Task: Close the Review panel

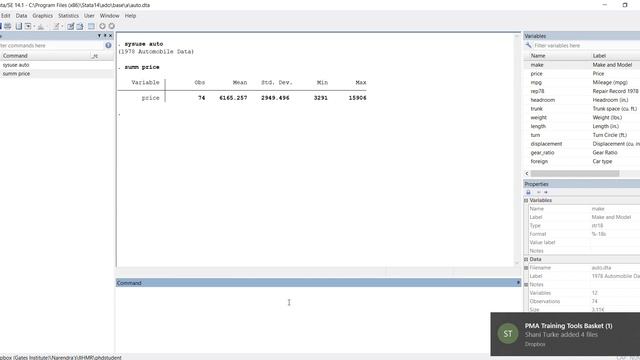Action: 110,36
